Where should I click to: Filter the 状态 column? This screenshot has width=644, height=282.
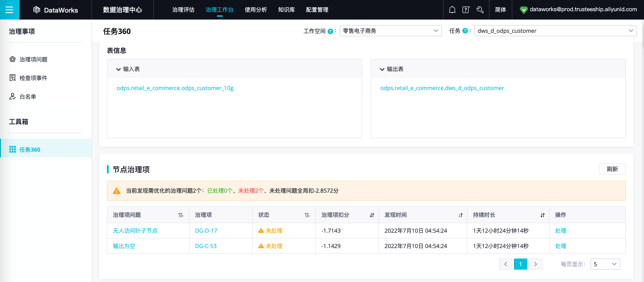click(307, 215)
